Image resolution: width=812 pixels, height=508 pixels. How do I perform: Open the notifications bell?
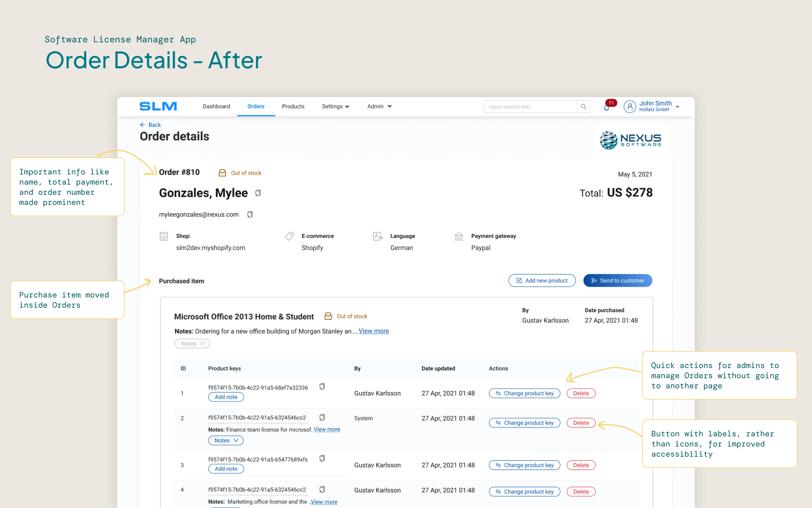tap(606, 108)
